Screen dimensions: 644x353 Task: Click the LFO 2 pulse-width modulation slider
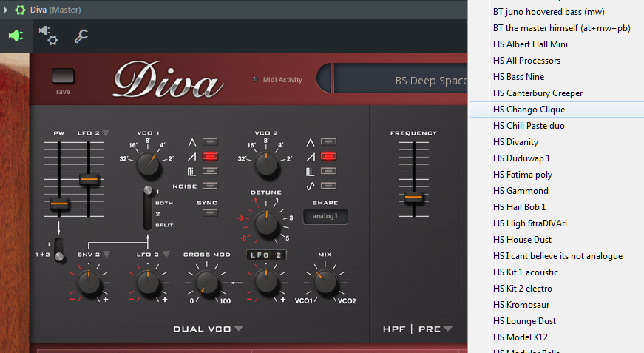point(89,179)
